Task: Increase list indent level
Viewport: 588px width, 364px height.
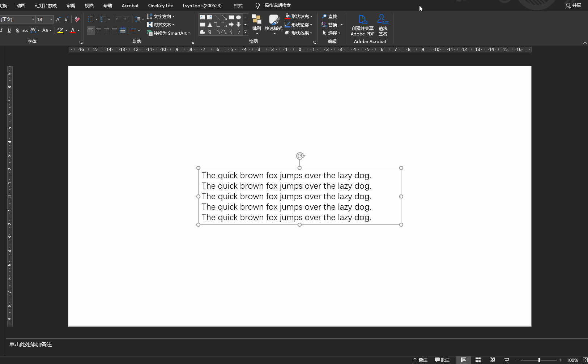Action: pos(127,19)
